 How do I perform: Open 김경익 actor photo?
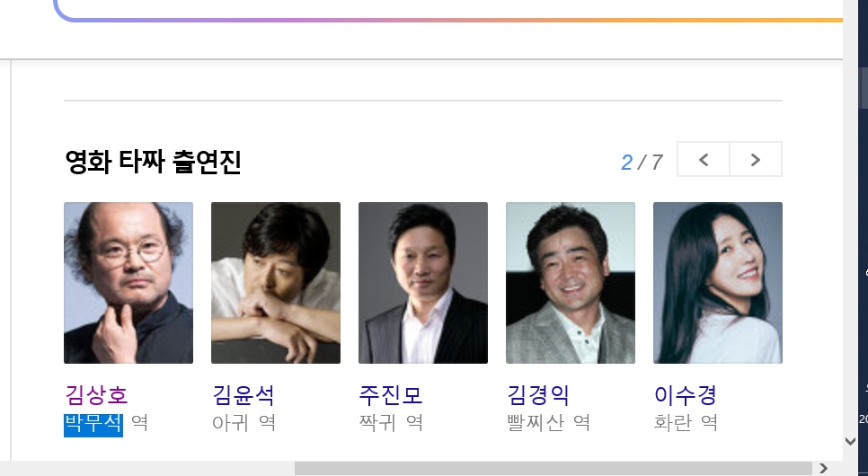click(x=571, y=283)
